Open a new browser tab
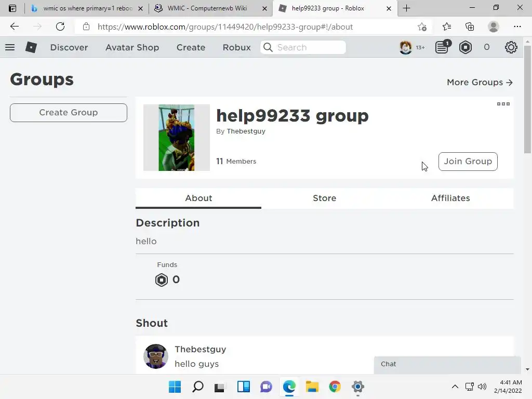532x399 pixels. pos(406,8)
